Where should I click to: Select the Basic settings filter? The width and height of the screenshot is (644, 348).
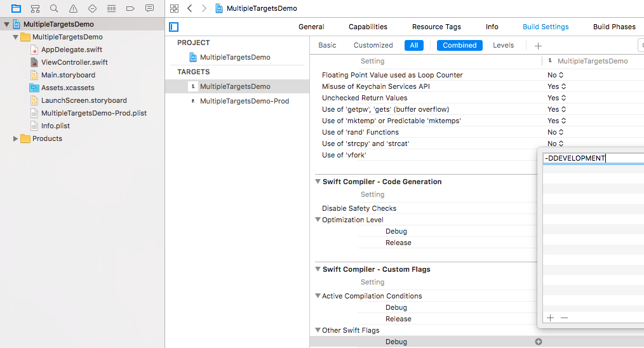point(327,45)
